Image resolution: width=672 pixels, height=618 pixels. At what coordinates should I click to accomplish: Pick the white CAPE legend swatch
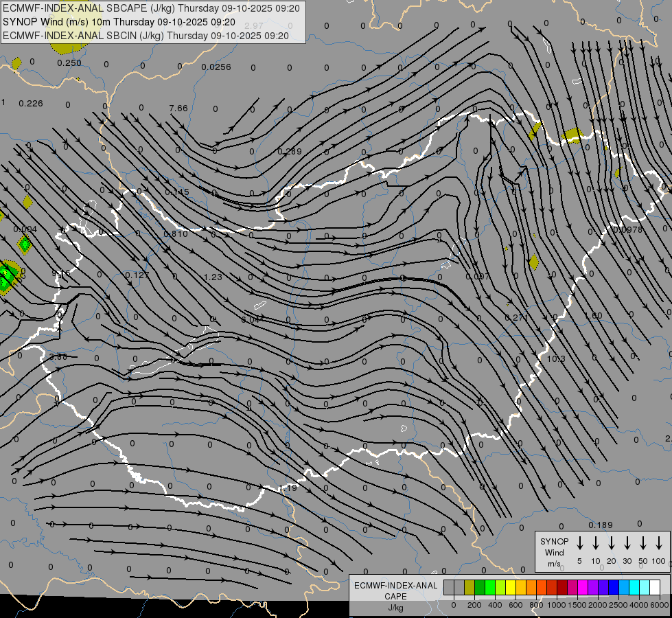655,587
